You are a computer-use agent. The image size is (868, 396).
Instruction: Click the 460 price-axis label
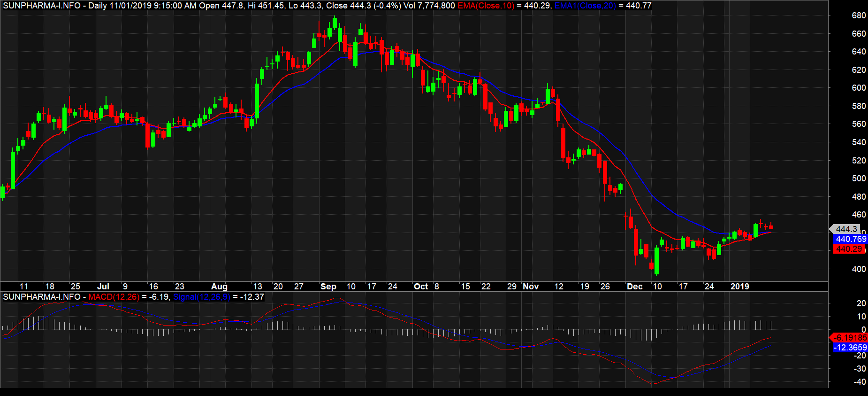[859, 215]
